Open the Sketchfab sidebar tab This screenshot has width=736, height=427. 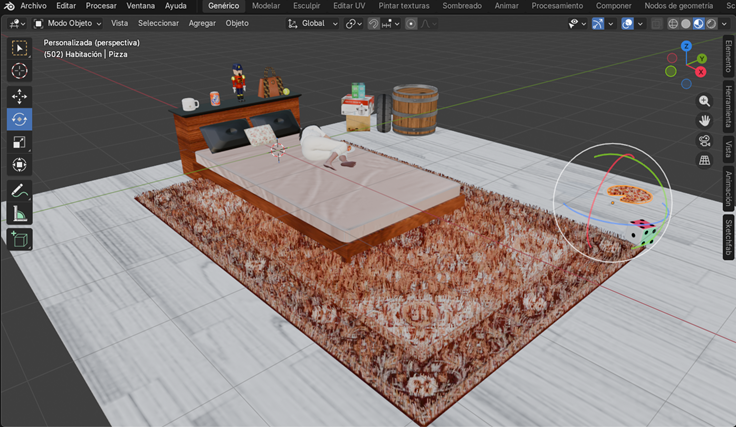point(728,237)
